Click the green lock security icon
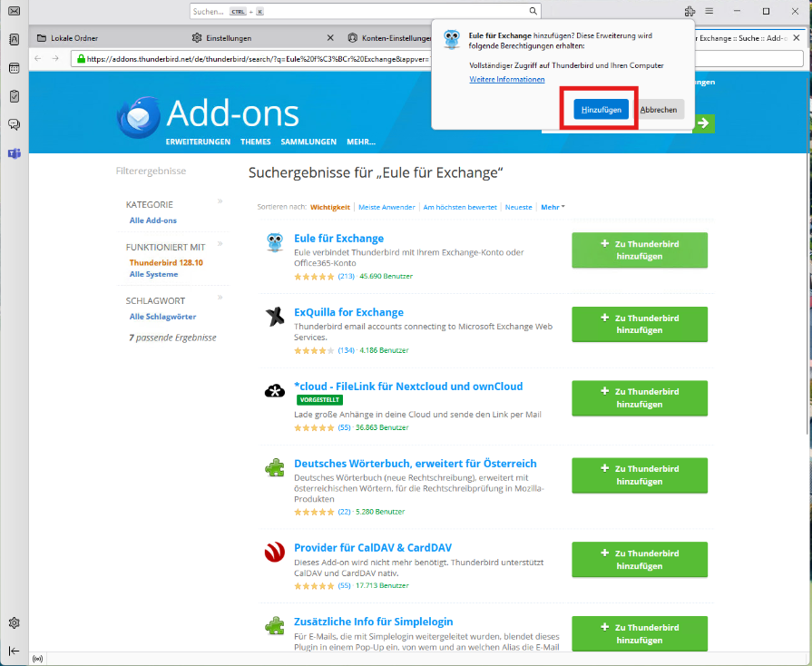The image size is (812, 666). coord(81,58)
